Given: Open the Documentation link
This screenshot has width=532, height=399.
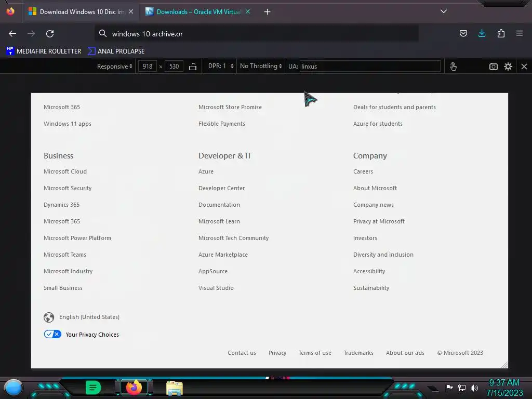Looking at the screenshot, I should tap(219, 205).
